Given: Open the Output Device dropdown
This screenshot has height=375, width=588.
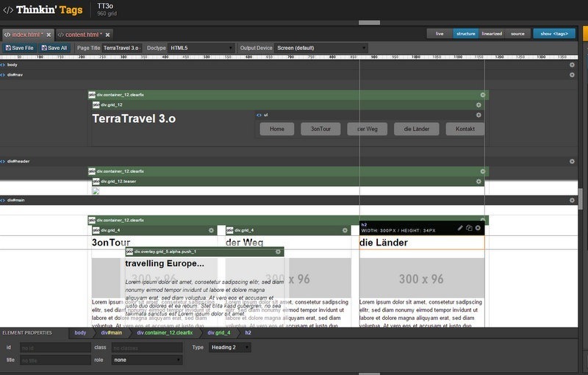Looking at the screenshot, I should pyautogui.click(x=321, y=48).
